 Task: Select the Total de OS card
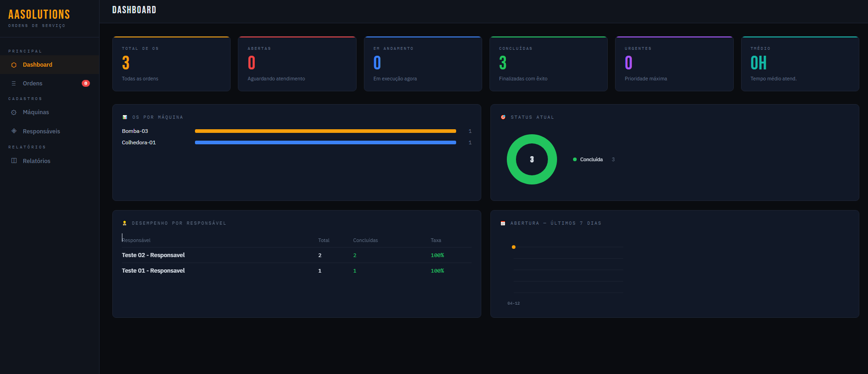coord(171,64)
